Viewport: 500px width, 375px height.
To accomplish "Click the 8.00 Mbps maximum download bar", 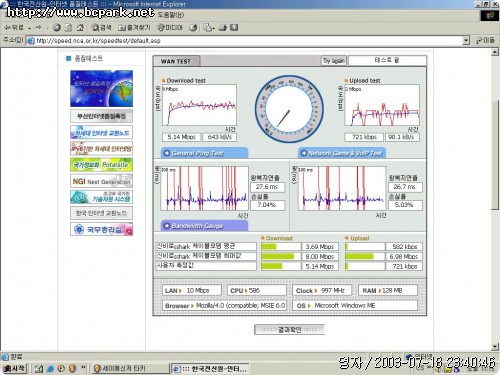I will (x=281, y=257).
